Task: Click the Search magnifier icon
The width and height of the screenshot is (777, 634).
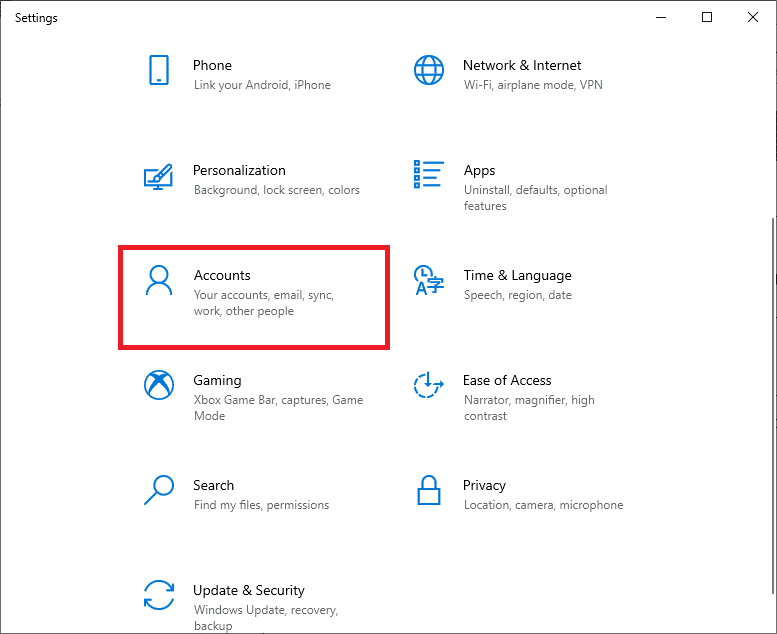Action: click(158, 490)
